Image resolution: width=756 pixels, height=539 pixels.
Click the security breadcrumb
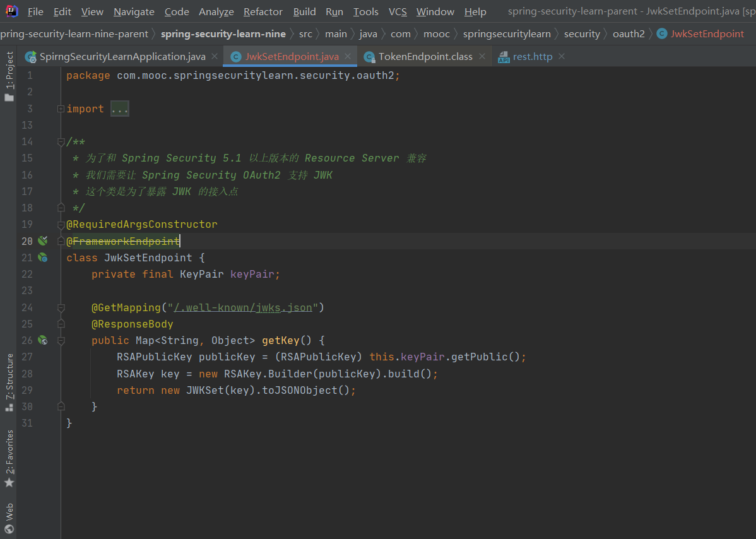pyautogui.click(x=582, y=33)
